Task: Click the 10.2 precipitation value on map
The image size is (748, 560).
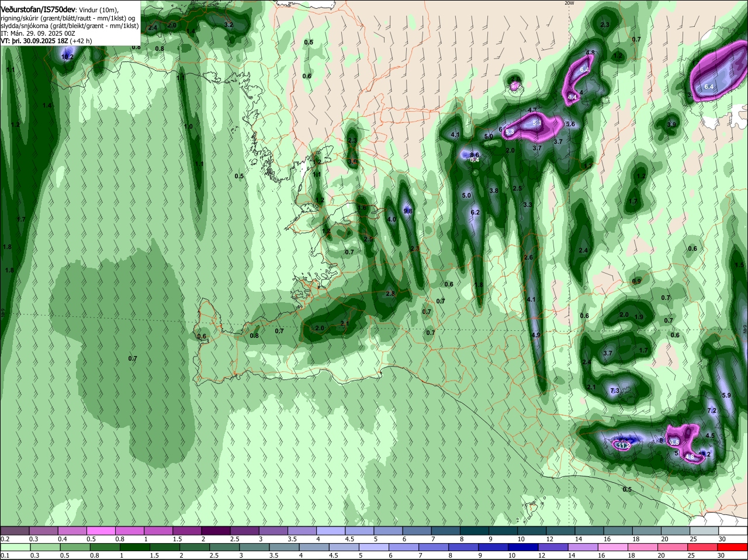Action: tap(67, 57)
